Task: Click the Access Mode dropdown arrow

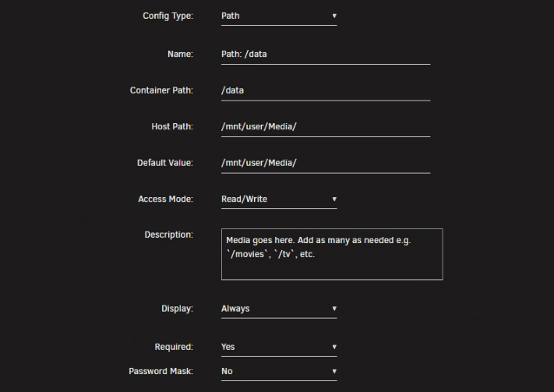Action: 334,200
